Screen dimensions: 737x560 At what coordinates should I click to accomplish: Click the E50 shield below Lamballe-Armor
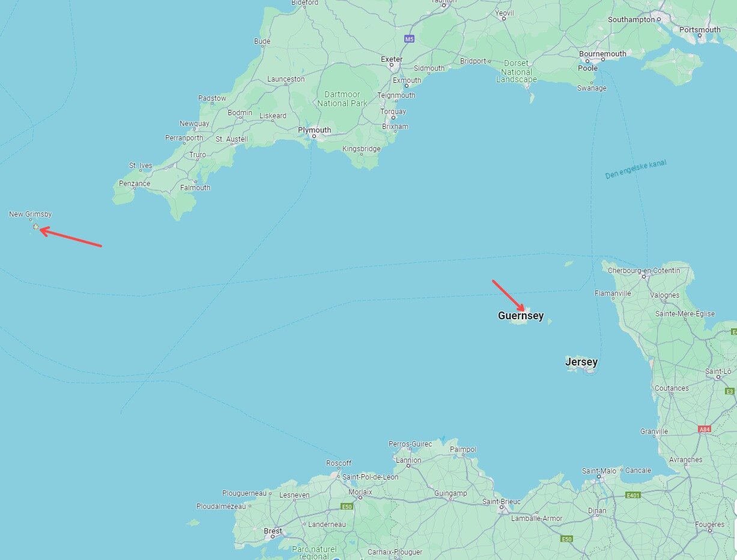pyautogui.click(x=567, y=538)
